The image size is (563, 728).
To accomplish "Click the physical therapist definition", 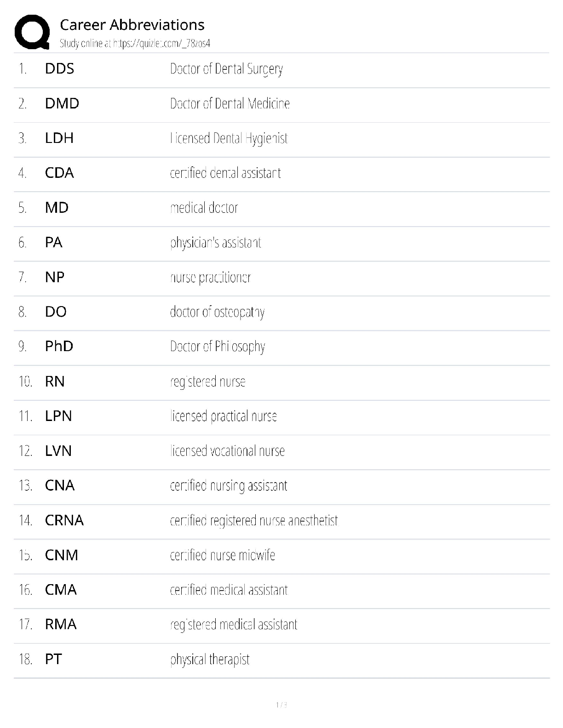I will click(x=210, y=660).
